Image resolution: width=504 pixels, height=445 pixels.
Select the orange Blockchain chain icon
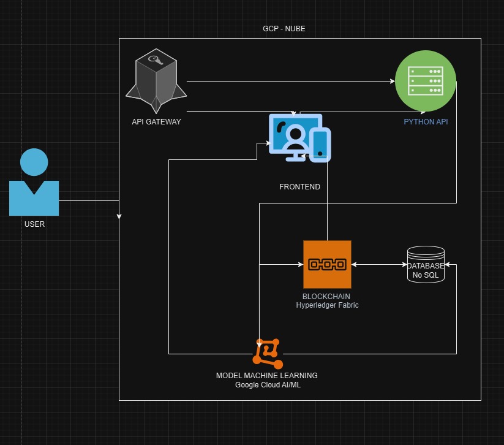point(327,264)
